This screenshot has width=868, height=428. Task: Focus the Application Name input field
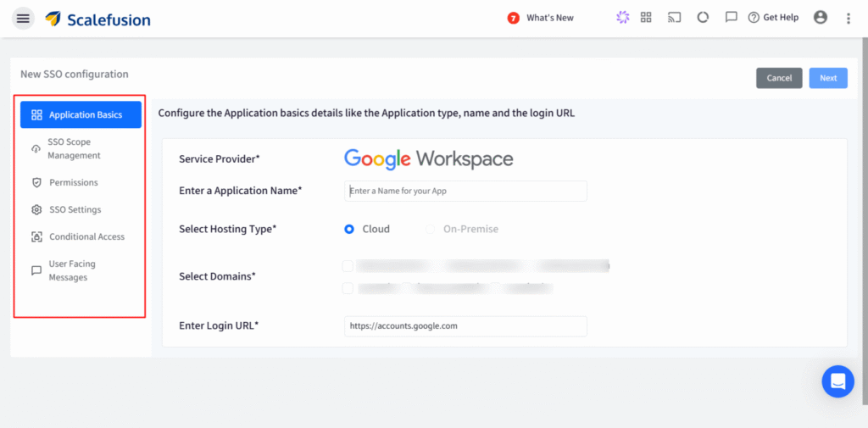(465, 191)
